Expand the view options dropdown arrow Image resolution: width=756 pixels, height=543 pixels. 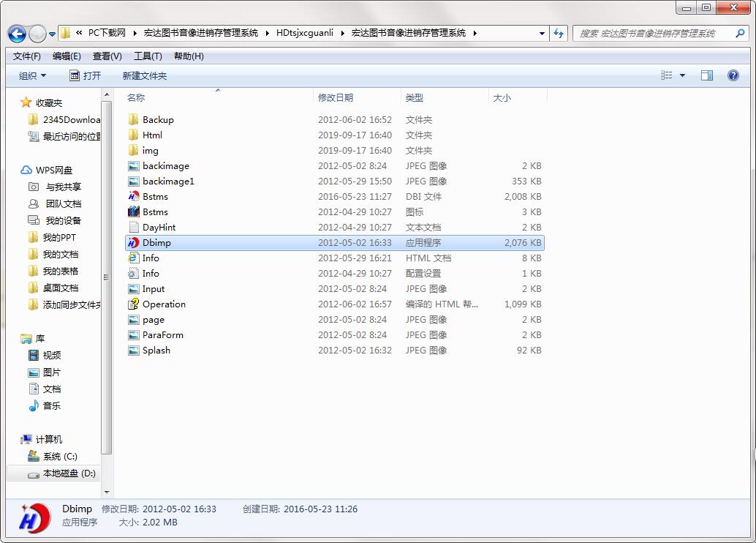point(683,75)
